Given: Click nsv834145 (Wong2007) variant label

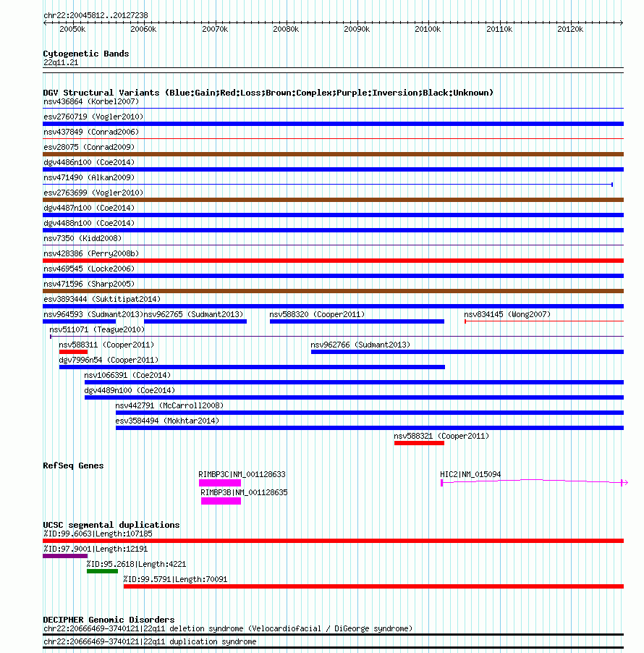Looking at the screenshot, I should tap(507, 314).
